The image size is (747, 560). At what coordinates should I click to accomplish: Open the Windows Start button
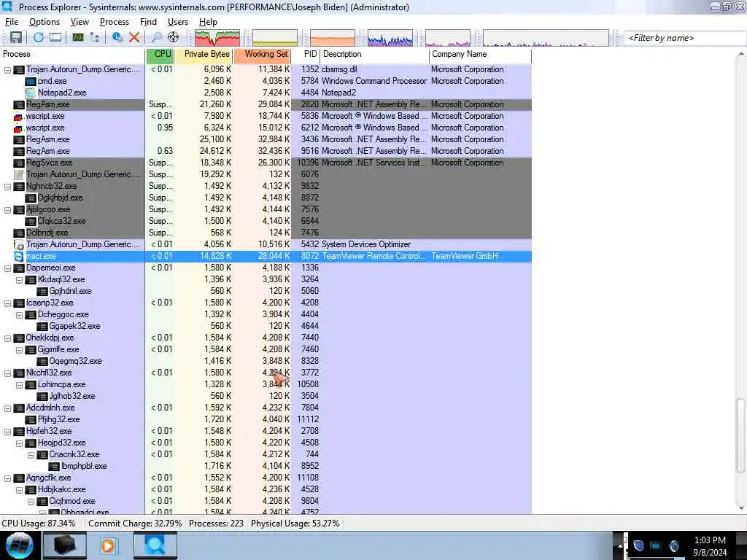tap(20, 545)
